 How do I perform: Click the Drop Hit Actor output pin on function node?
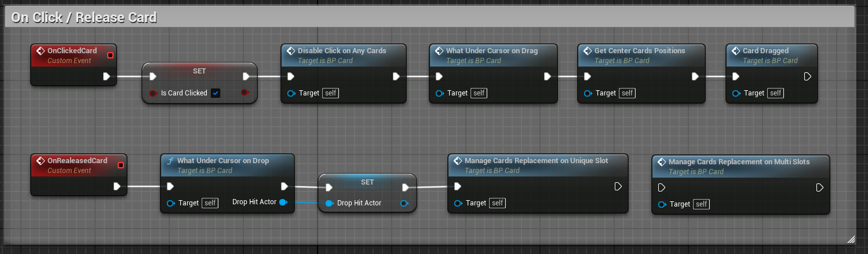pyautogui.click(x=283, y=203)
